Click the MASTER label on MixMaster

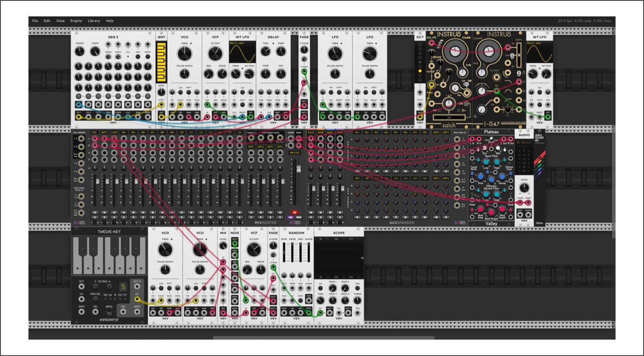294,153
